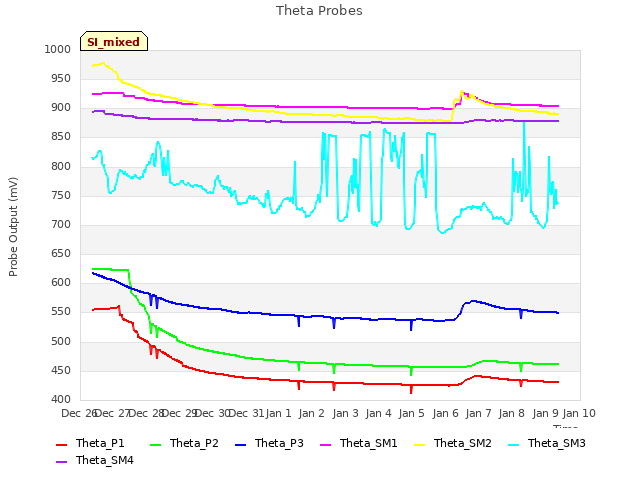Click the Jan 6 x-axis date label
The image size is (640, 480).
[445, 413]
